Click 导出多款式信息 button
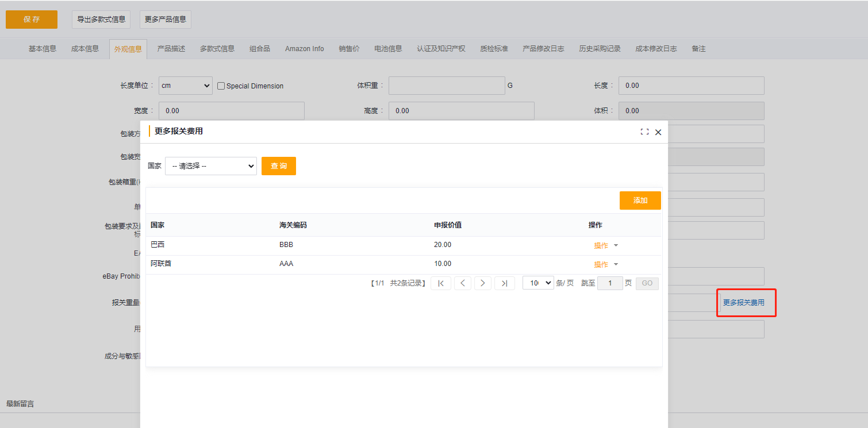Viewport: 868px width, 428px height. point(101,20)
